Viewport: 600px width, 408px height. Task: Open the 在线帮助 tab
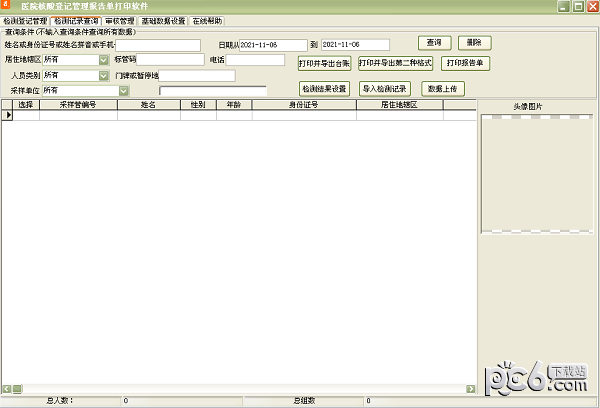(208, 20)
